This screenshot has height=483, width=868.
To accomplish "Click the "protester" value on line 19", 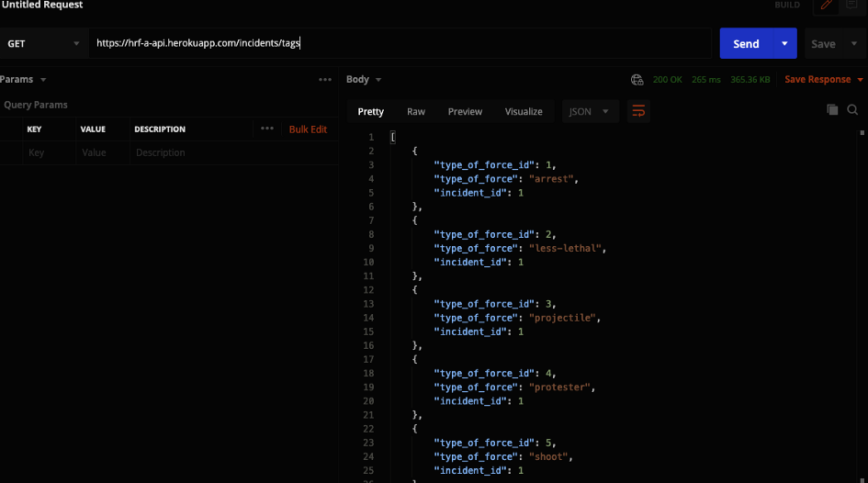I will coord(559,388).
